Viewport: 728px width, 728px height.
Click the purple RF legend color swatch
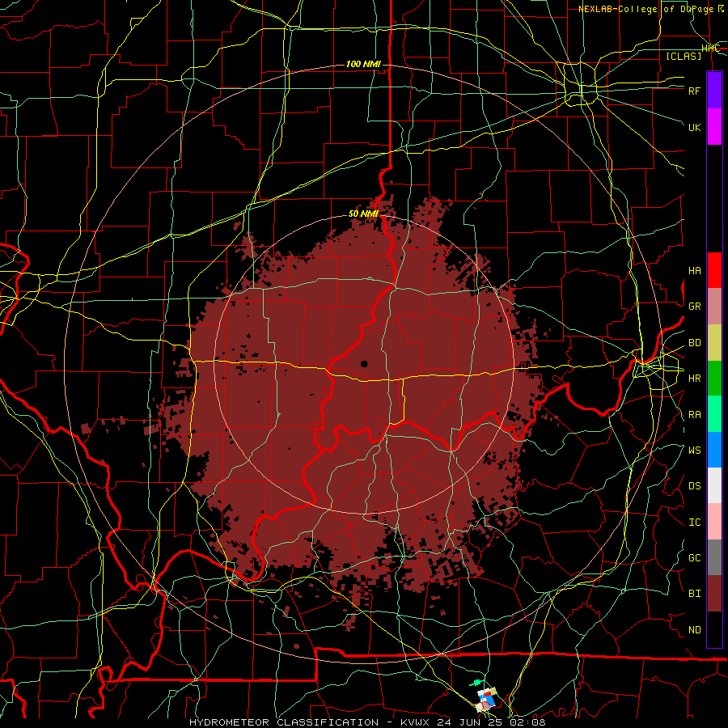[x=714, y=90]
